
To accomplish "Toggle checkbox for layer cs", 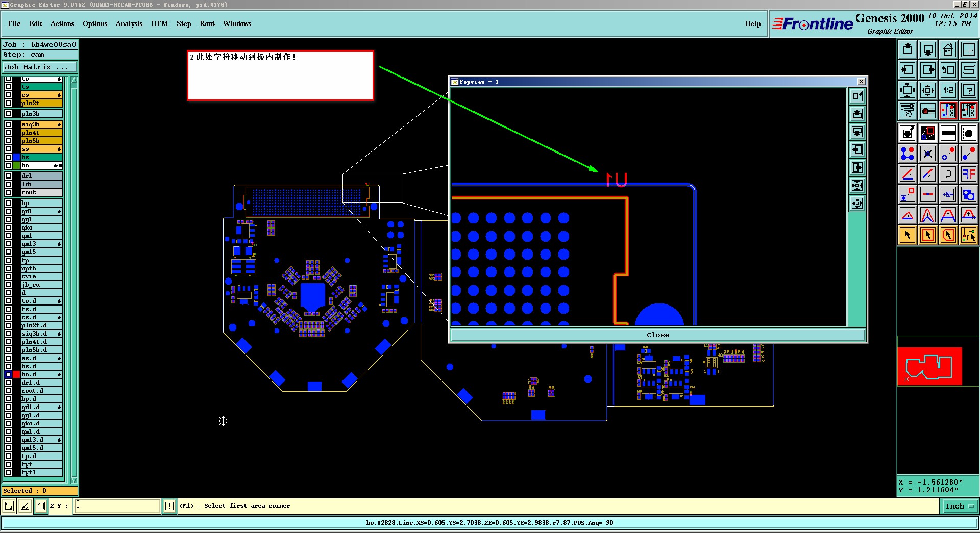I will (x=8, y=95).
